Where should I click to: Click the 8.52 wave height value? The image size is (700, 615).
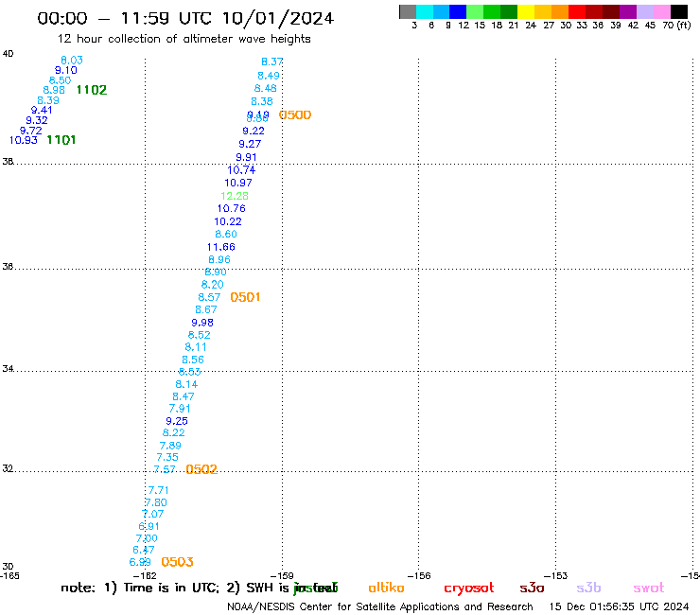[199, 336]
